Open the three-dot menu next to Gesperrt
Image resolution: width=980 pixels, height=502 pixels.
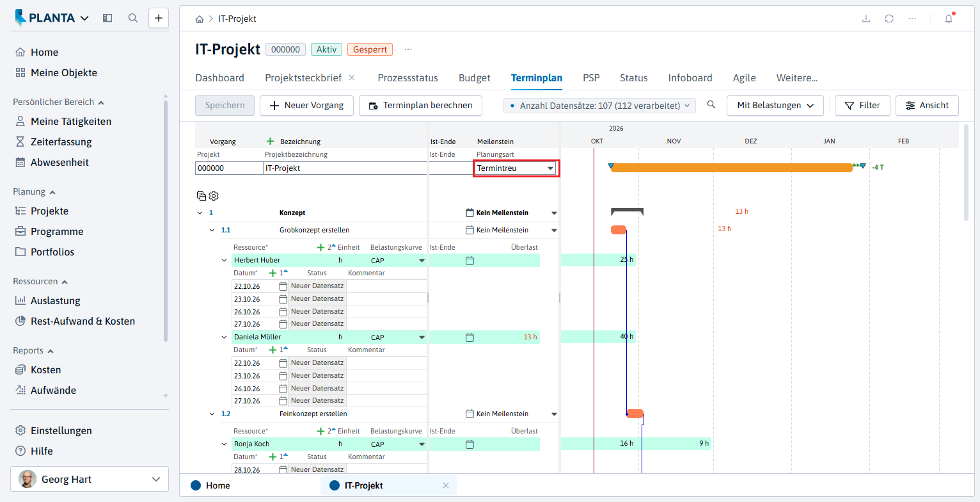click(408, 49)
